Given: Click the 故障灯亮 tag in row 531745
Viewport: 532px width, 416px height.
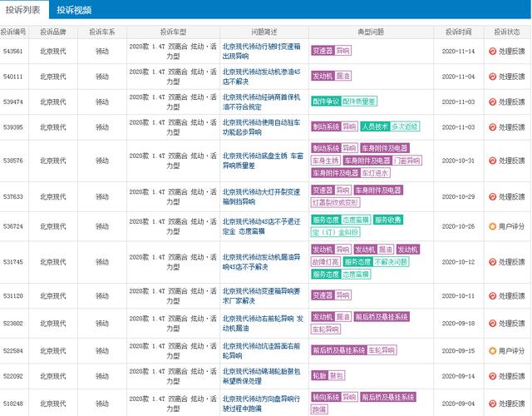Looking at the screenshot, I should 326,262.
